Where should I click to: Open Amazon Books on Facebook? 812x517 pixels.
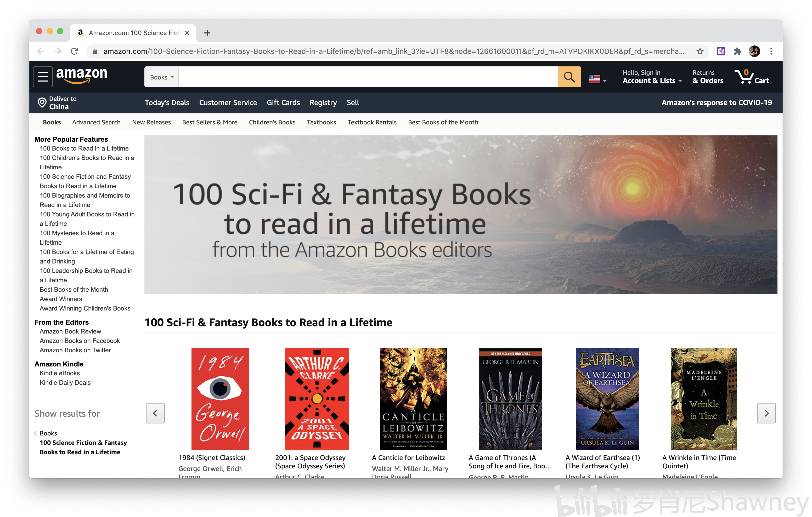[x=80, y=341]
